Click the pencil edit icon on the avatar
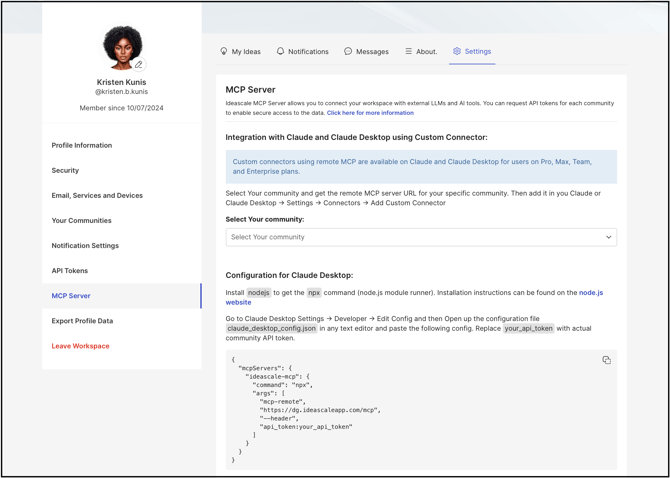 point(138,65)
